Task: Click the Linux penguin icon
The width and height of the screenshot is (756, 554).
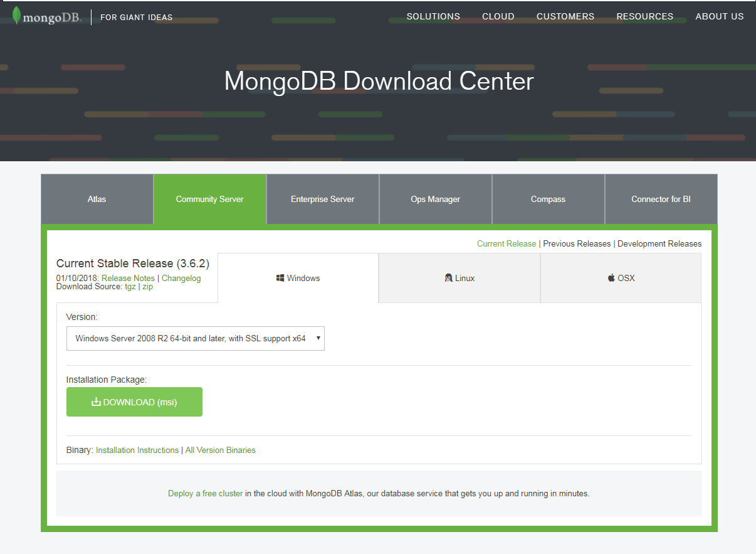Action: [x=448, y=278]
